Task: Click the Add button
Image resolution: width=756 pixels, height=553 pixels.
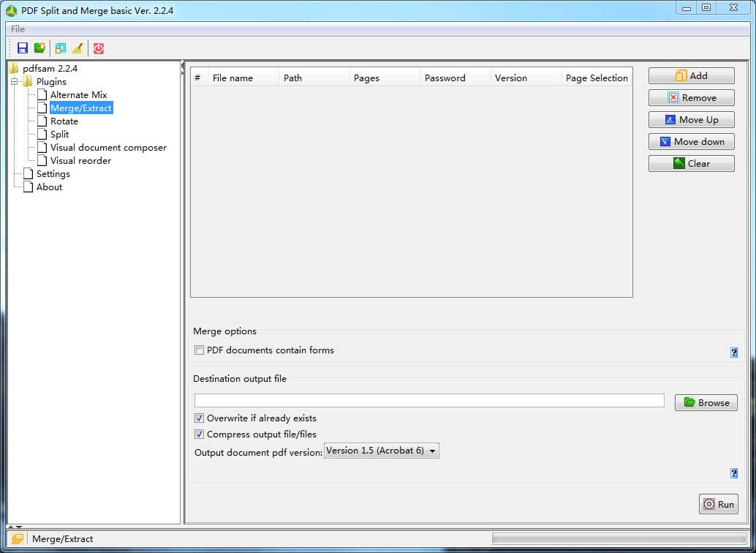Action: (x=692, y=76)
